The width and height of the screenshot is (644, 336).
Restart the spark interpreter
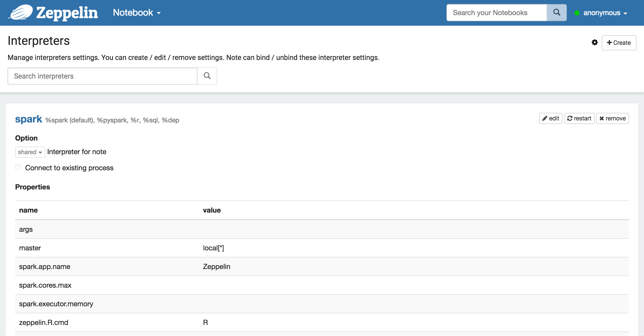tap(579, 118)
